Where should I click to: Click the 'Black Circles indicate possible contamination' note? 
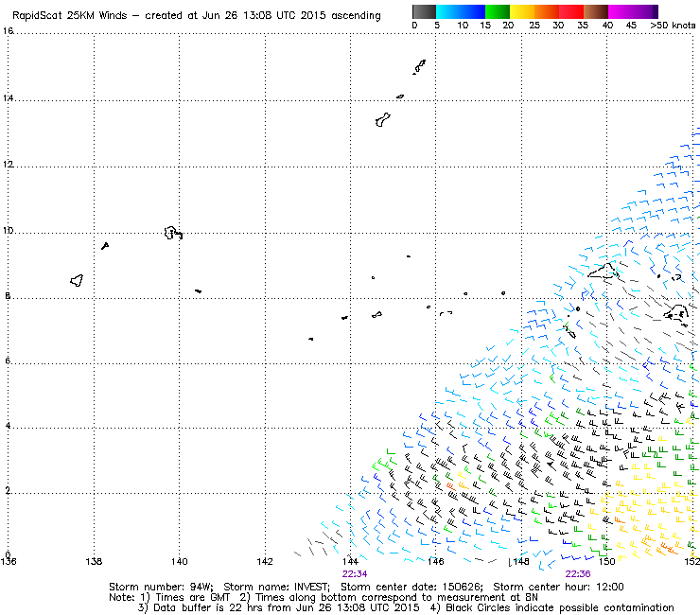(560, 607)
